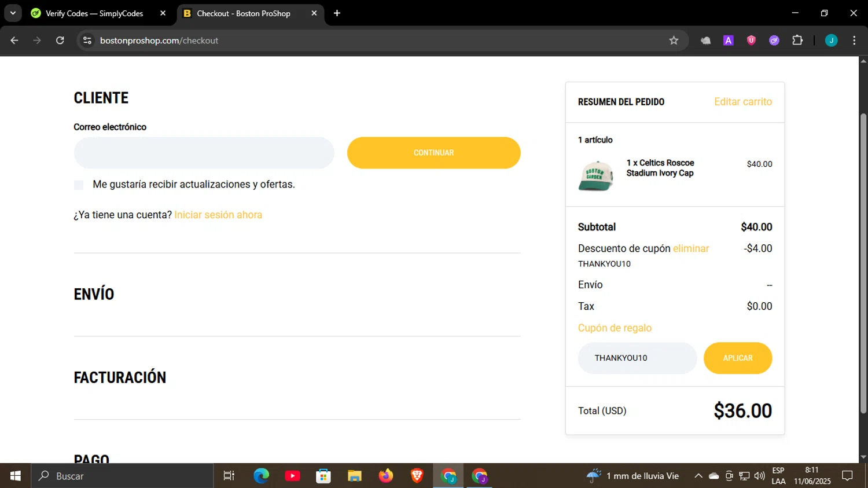Close the Checkout Boston ProShop tab
Image resolution: width=868 pixels, height=488 pixels.
314,13
